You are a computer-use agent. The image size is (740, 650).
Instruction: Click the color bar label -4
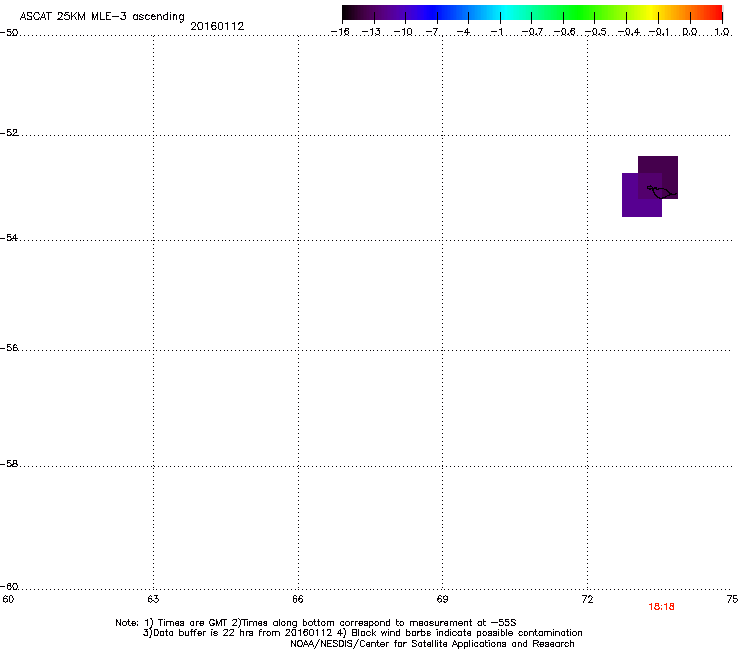(464, 32)
